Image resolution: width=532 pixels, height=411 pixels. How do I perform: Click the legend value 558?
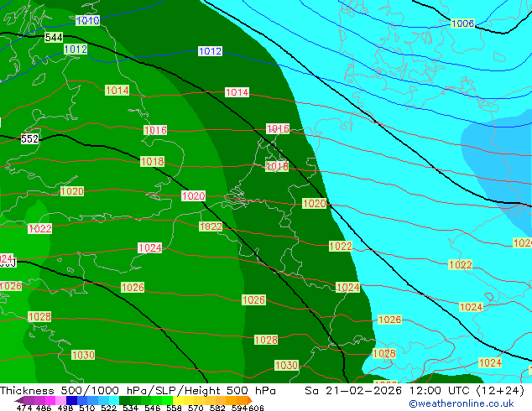click(x=174, y=408)
